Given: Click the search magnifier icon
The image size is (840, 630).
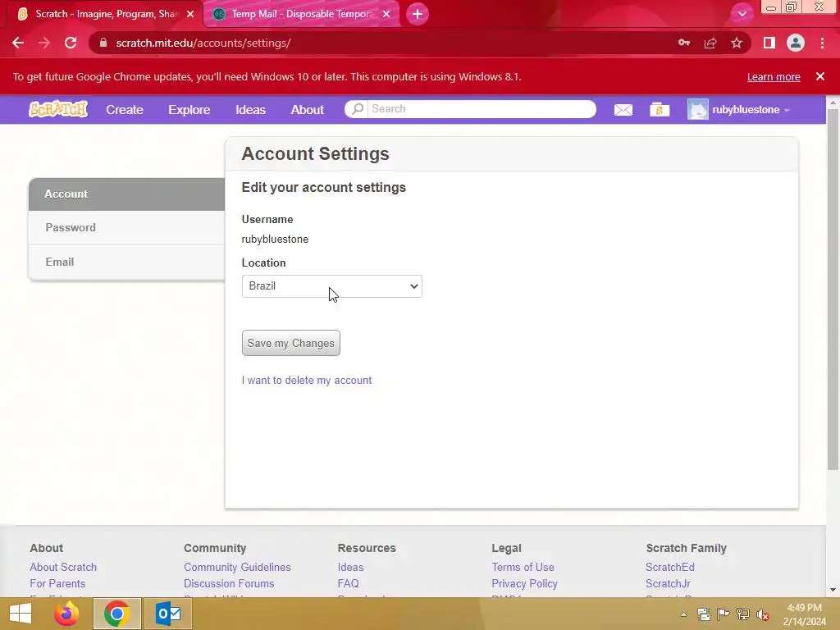Looking at the screenshot, I should click(358, 109).
